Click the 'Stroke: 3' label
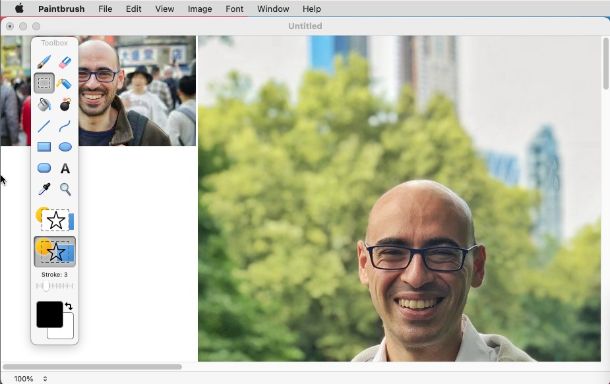Image resolution: width=610 pixels, height=386 pixels. pyautogui.click(x=54, y=274)
